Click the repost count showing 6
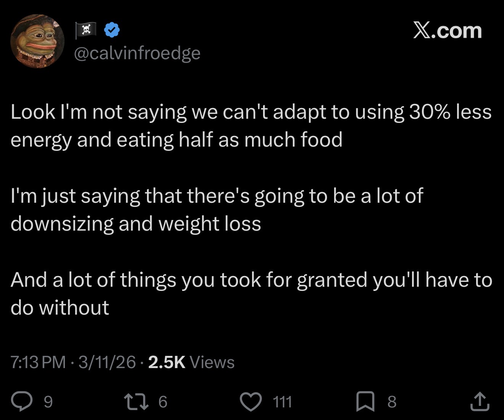The image size is (504, 420). coord(163,402)
